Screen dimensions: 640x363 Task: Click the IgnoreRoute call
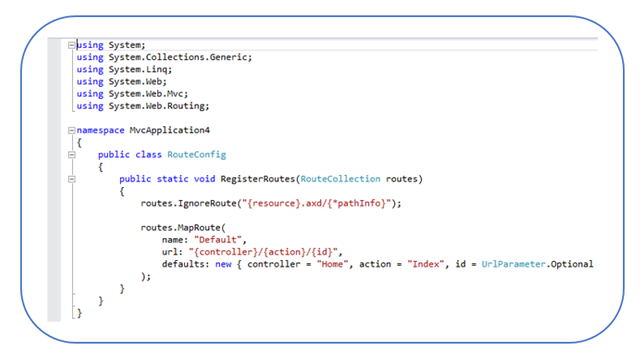(x=207, y=203)
